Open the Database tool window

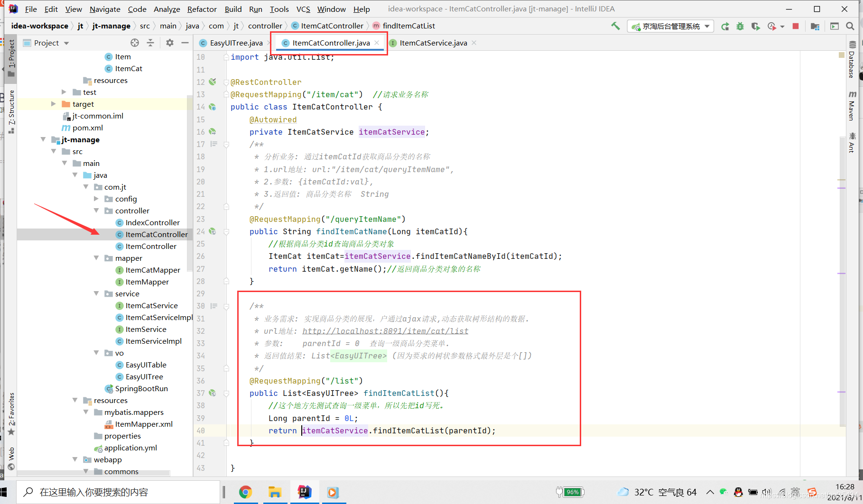[852, 59]
